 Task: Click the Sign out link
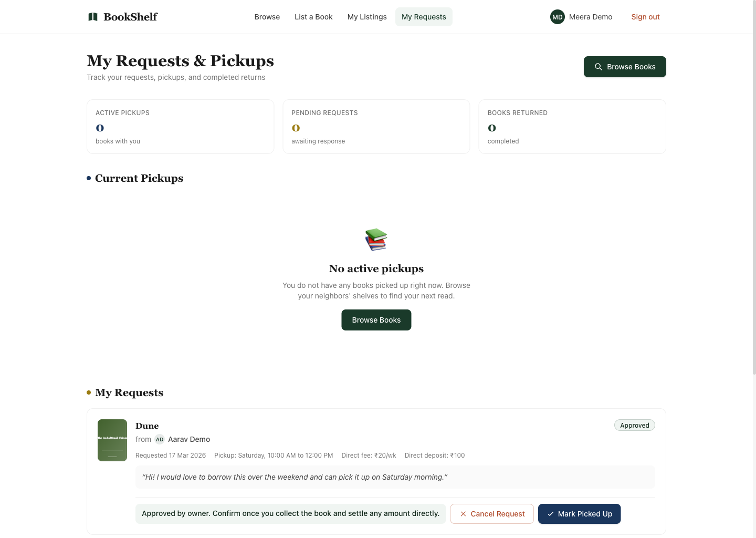point(645,17)
